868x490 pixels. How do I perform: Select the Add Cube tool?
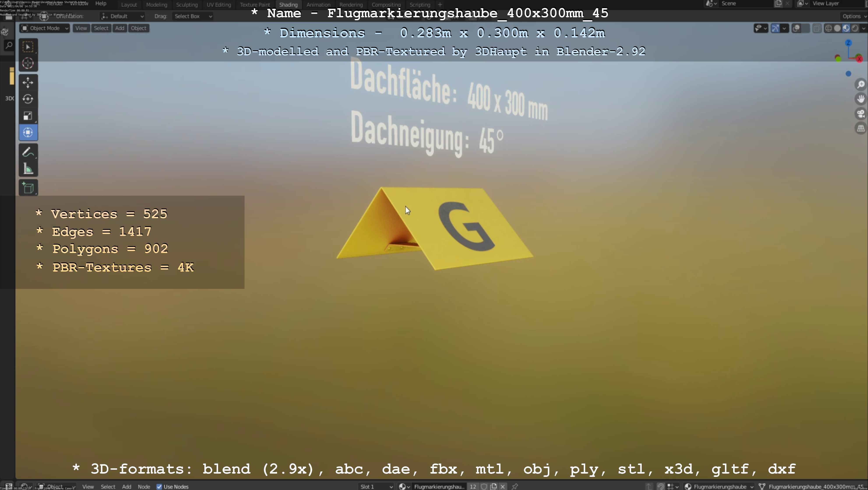[x=28, y=188]
